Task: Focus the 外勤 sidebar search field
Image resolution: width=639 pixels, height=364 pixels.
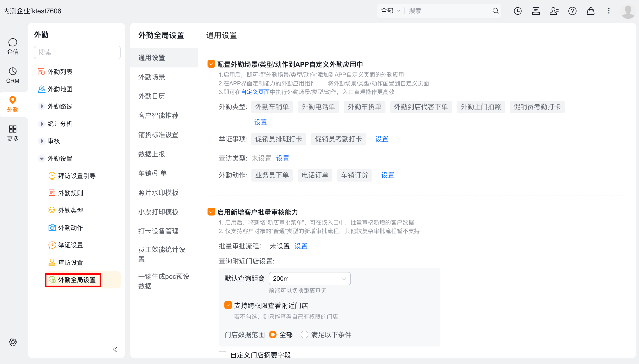Action: pyautogui.click(x=77, y=52)
